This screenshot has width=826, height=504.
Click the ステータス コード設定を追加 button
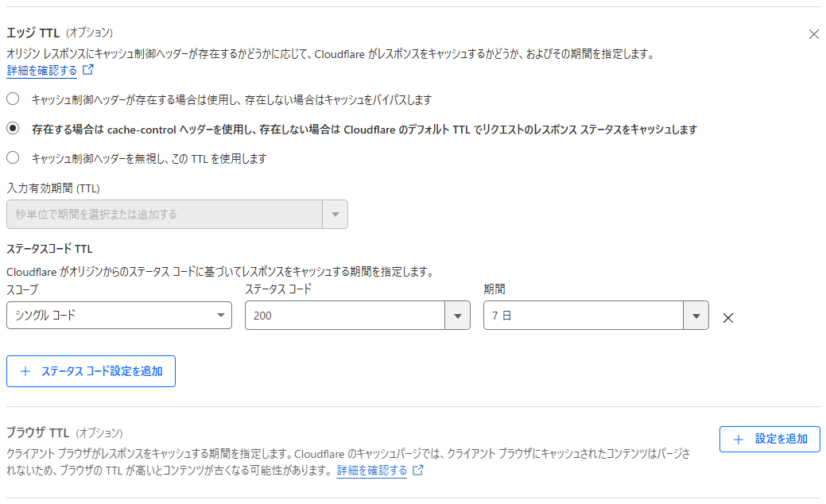click(x=91, y=371)
